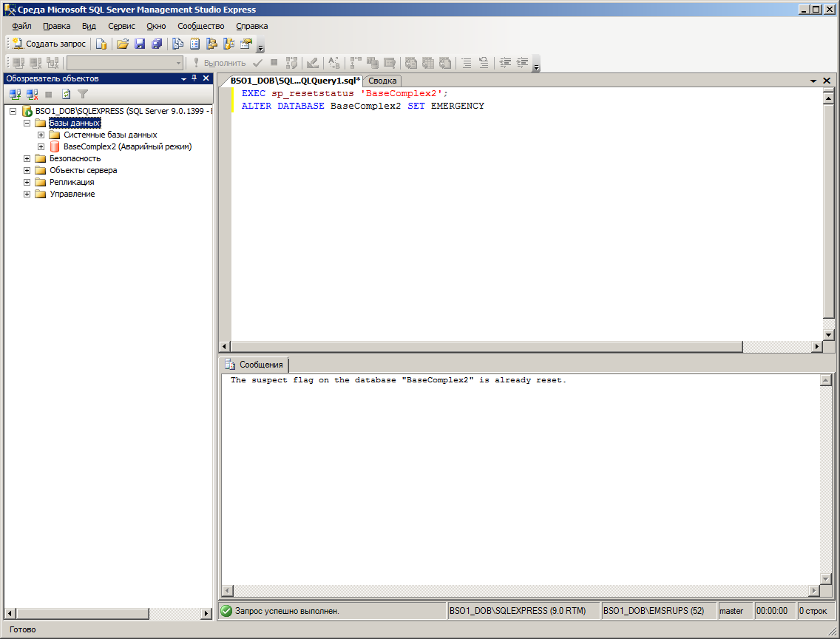This screenshot has width=840, height=639.
Task: Open the Template Explorer toolbar icon
Action: 229,44
